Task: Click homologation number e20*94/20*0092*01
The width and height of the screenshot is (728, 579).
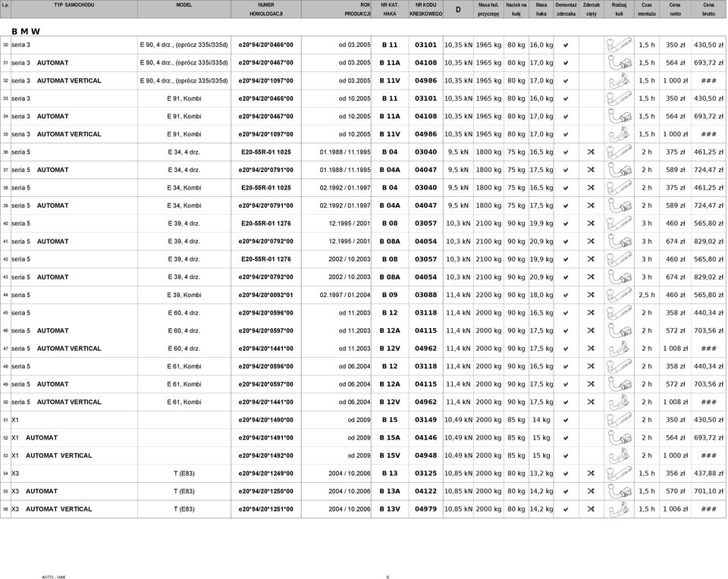Action: pos(266,295)
